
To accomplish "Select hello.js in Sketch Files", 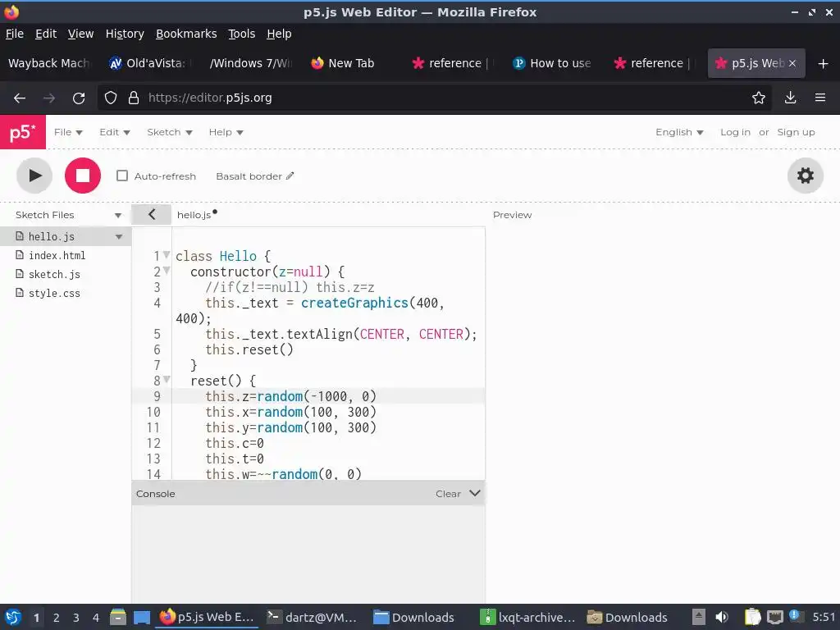I will 52,236.
